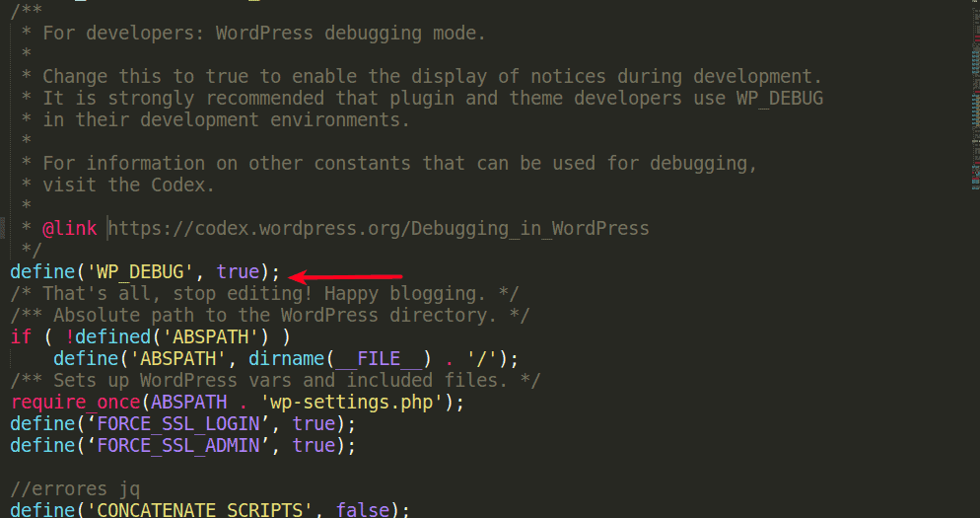The image size is (980, 518).
Task: Click the dirname function call
Action: click(281, 358)
